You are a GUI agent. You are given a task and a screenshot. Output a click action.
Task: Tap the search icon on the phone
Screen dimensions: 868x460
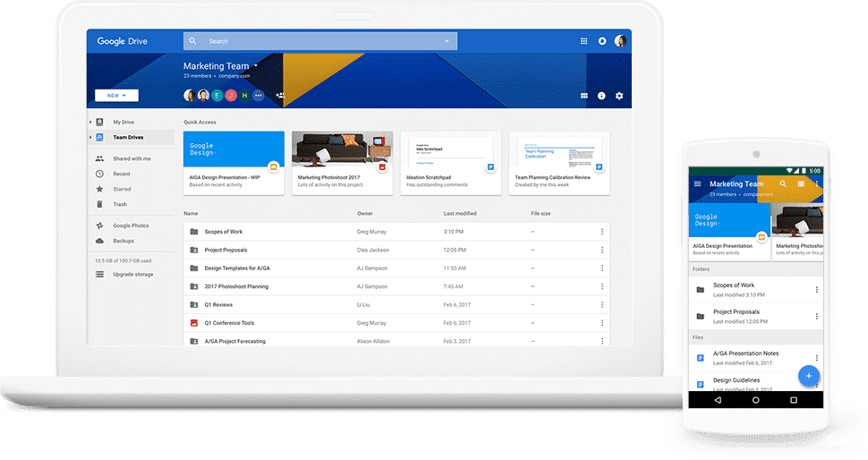tap(783, 183)
